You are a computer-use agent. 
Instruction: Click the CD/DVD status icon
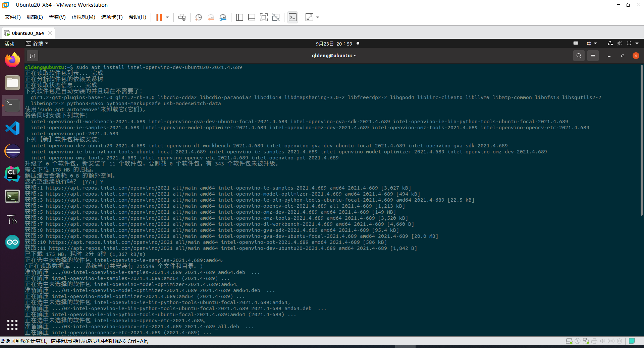(577, 341)
